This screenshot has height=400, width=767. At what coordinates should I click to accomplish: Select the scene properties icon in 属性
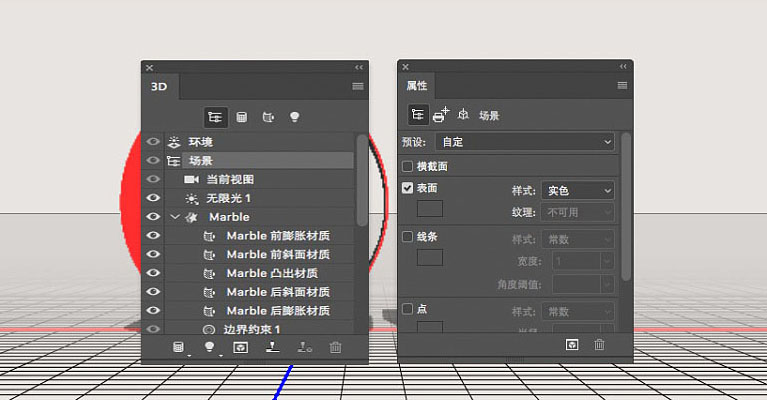(418, 115)
